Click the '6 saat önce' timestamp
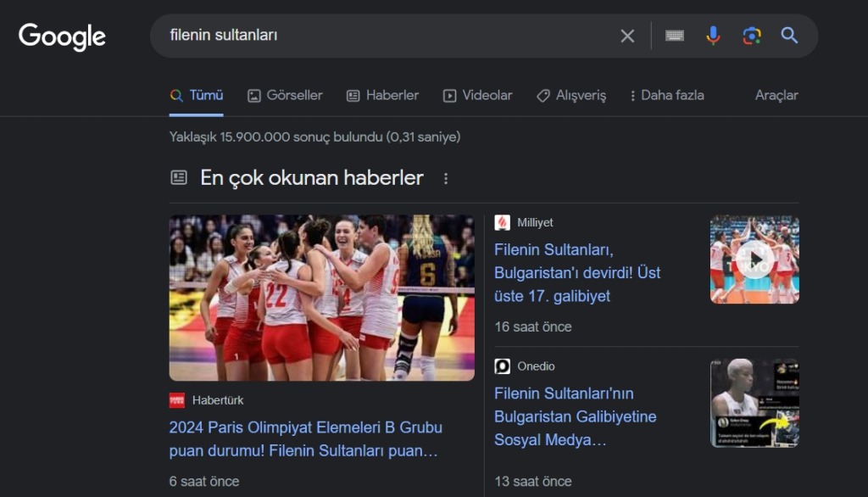 tap(204, 482)
